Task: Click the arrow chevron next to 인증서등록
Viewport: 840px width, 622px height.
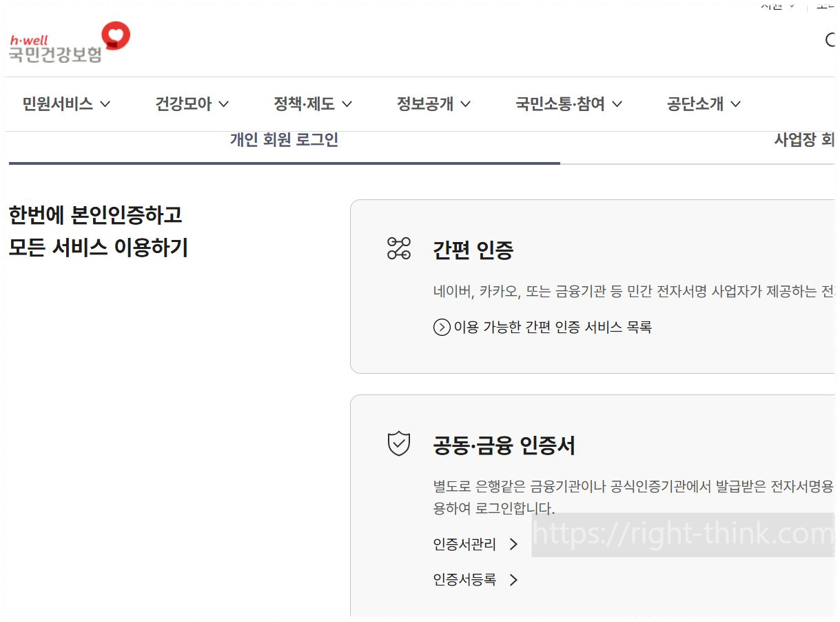Action: (x=514, y=580)
